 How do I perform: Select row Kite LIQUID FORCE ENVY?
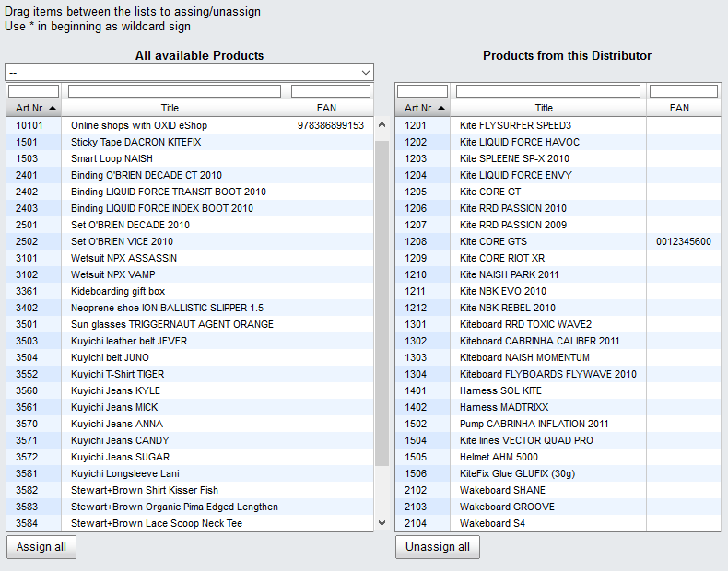[x=558, y=175]
